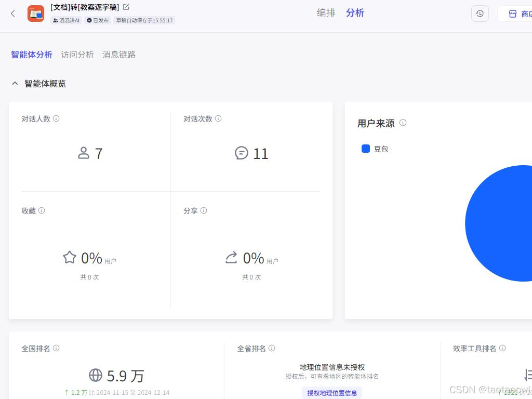Image resolution: width=532 pixels, height=399 pixels.
Task: Click the blue 豆包 legend color swatch
Action: pyautogui.click(x=366, y=149)
